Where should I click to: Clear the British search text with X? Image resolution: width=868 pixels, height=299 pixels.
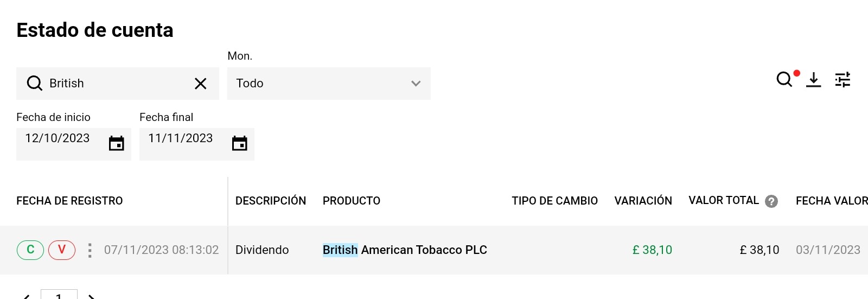(x=201, y=84)
